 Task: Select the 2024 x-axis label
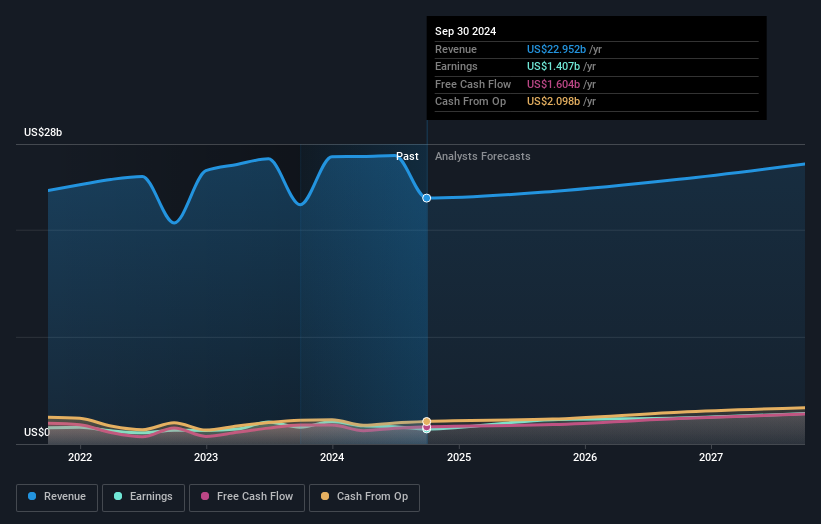[332, 457]
